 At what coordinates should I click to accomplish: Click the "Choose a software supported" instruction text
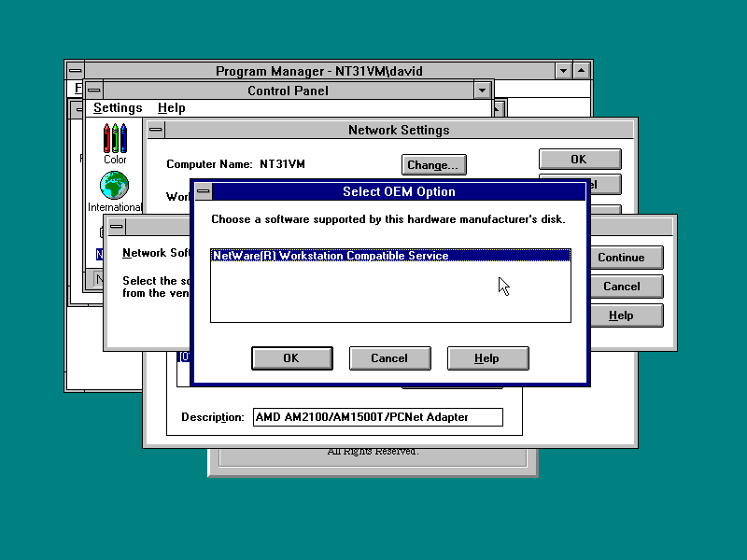click(x=388, y=219)
